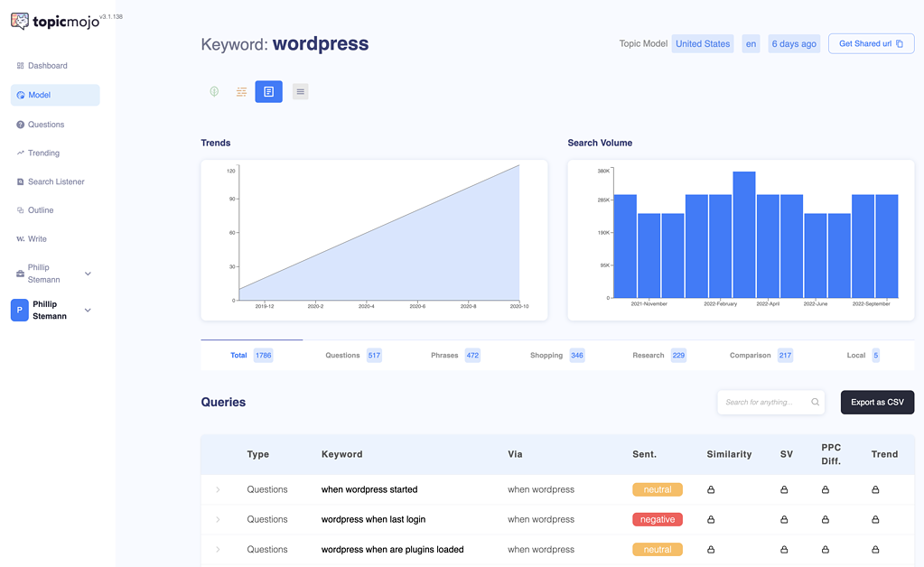Click the SV column header
Screen dimensions: 924x567
(x=786, y=454)
